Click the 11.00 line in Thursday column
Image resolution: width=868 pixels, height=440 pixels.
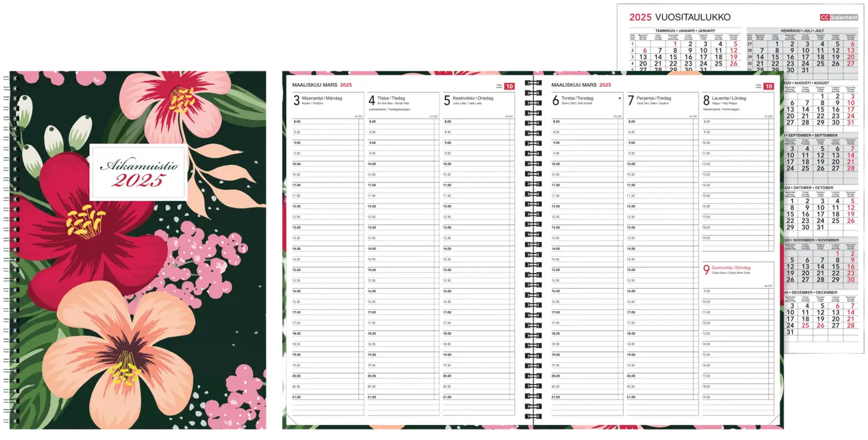click(587, 185)
